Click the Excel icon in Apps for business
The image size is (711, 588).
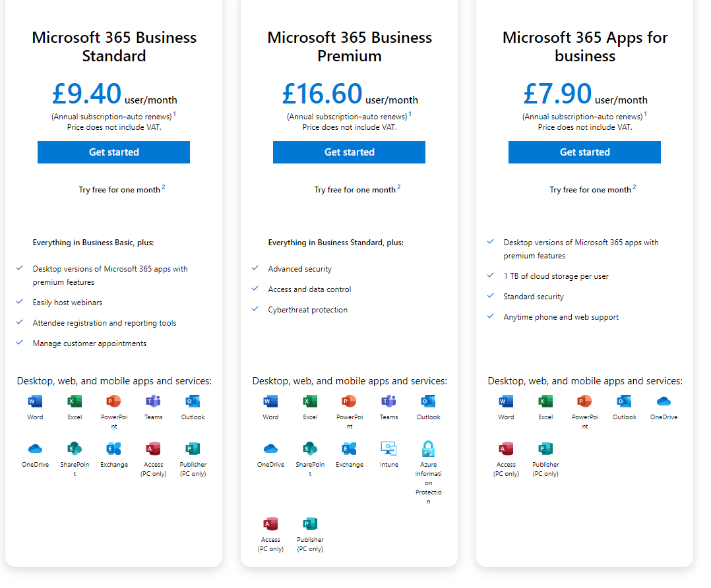tap(545, 401)
